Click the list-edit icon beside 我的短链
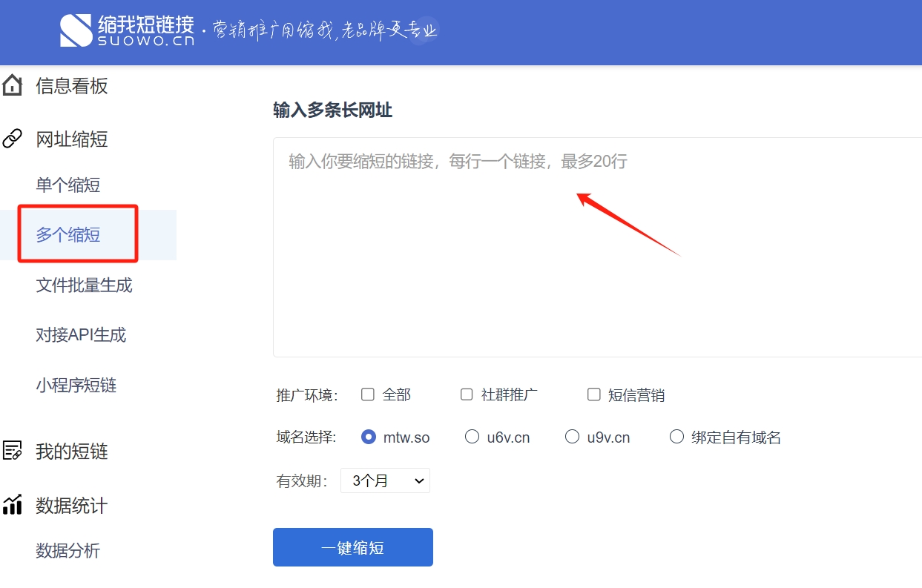Viewport: 922px width, 588px height. click(13, 451)
